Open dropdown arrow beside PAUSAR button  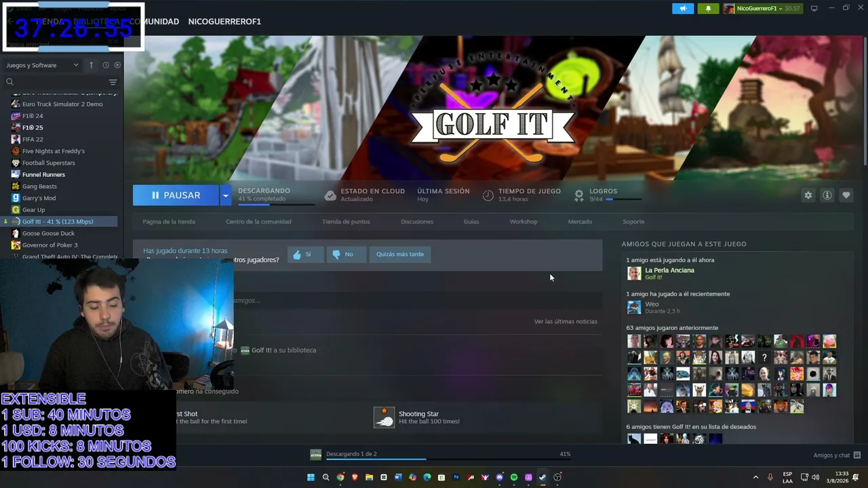pos(226,195)
